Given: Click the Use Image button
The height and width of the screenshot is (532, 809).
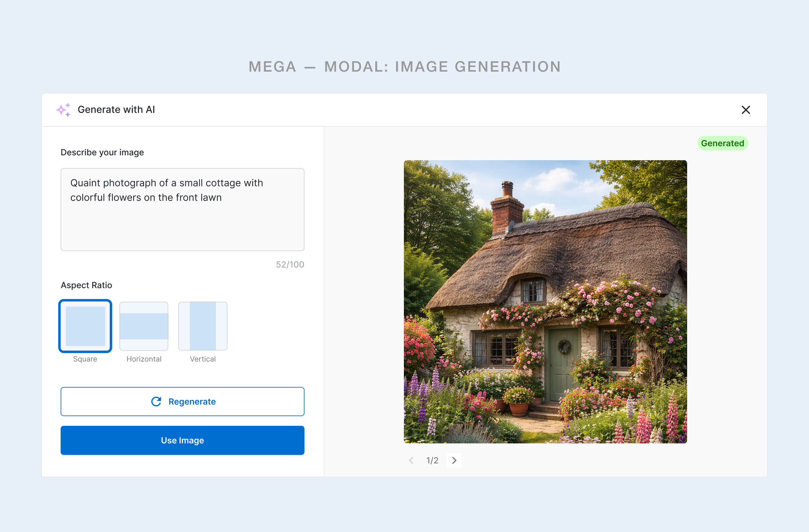Looking at the screenshot, I should 182,440.
